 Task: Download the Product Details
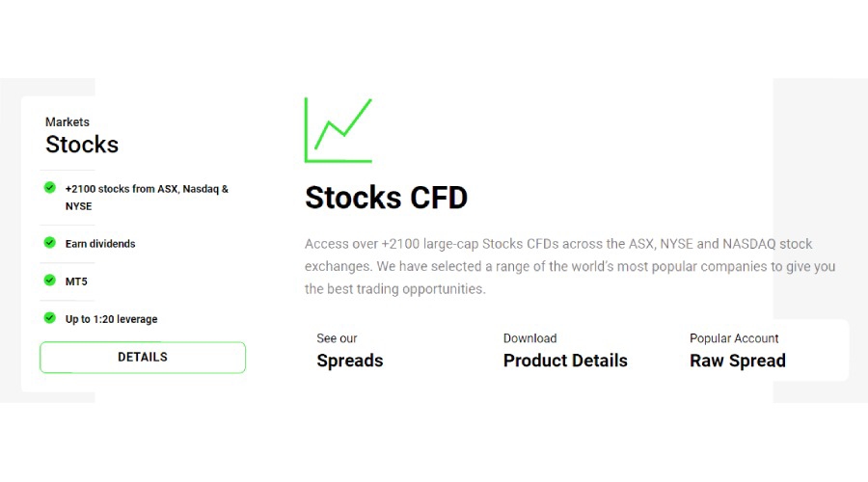(565, 361)
